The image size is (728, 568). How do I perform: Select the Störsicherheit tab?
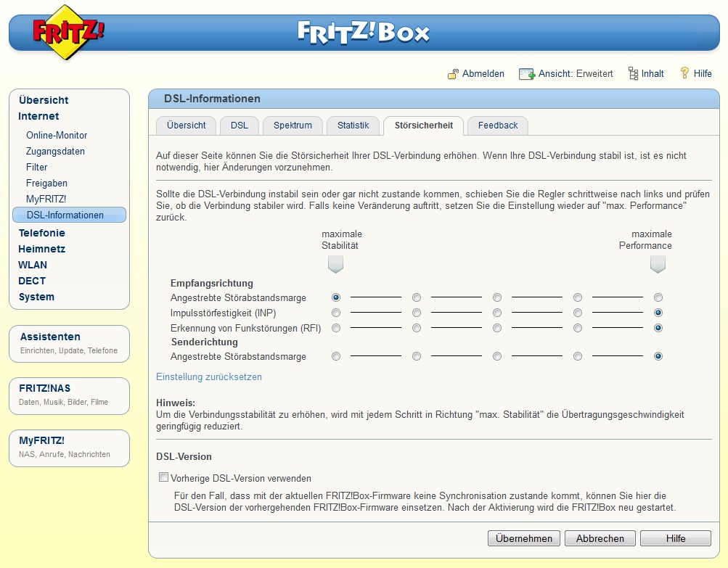point(423,125)
